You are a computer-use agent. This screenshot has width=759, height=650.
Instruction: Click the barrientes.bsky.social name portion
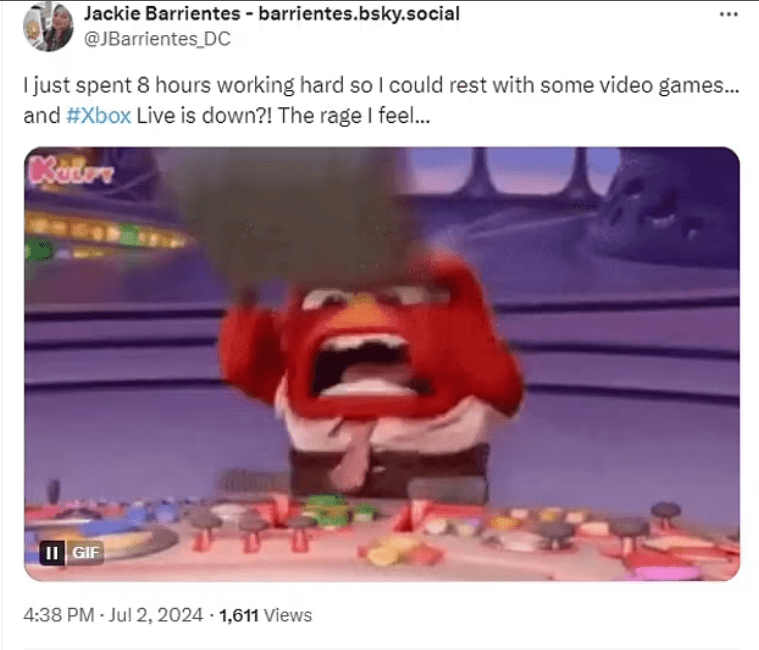point(359,14)
